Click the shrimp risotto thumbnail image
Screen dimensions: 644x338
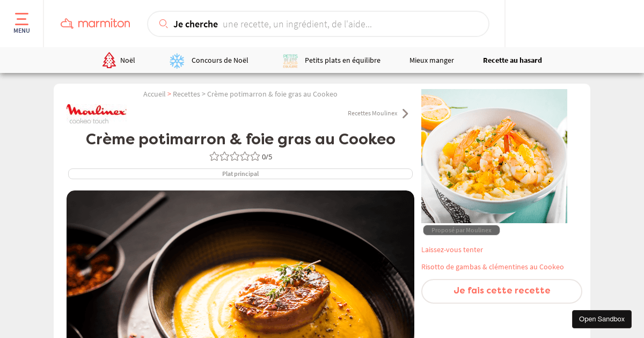(494, 156)
